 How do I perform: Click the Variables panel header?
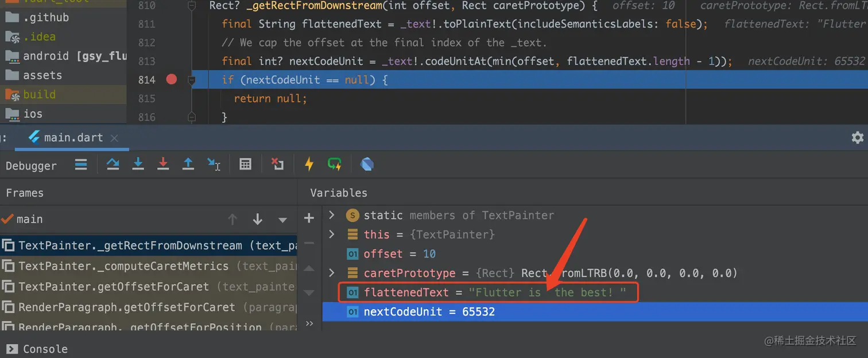339,193
